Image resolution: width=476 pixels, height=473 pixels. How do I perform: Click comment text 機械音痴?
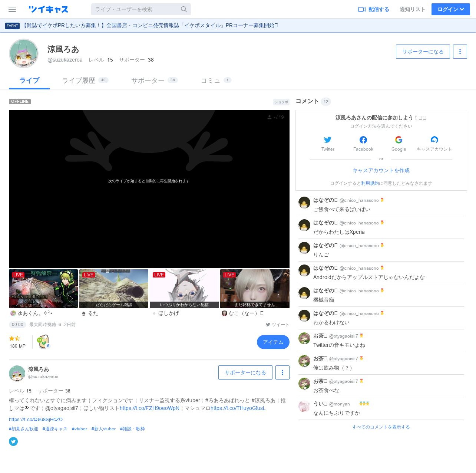pyautogui.click(x=324, y=300)
